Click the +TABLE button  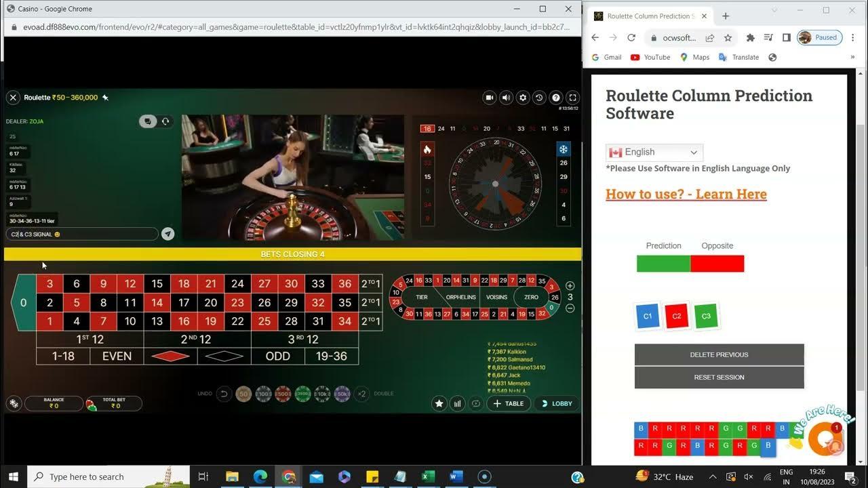[x=509, y=403]
